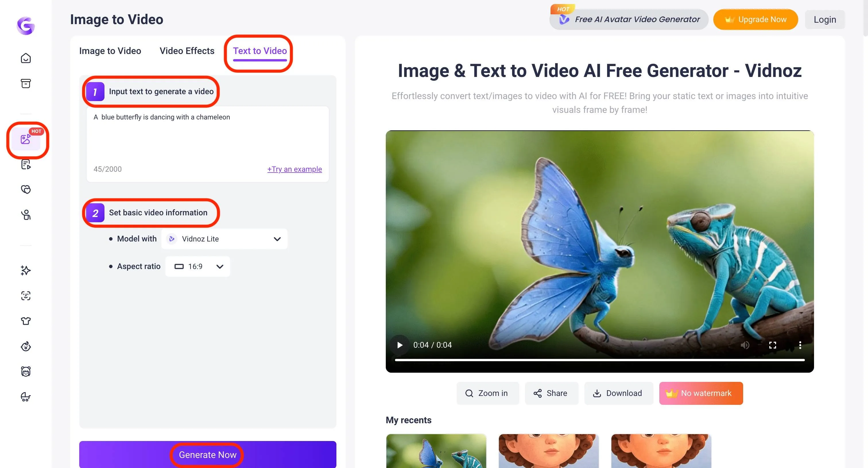Click the sparkle stars sidebar icon
The image size is (868, 468).
tap(26, 270)
